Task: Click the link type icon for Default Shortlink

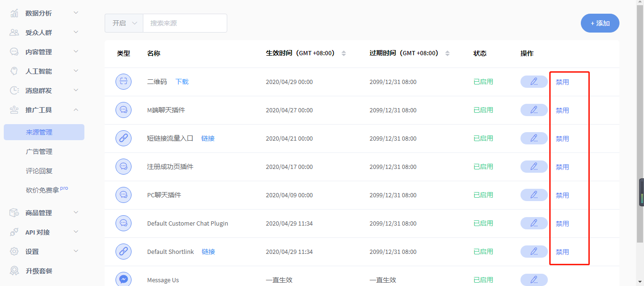Action: [x=124, y=252]
